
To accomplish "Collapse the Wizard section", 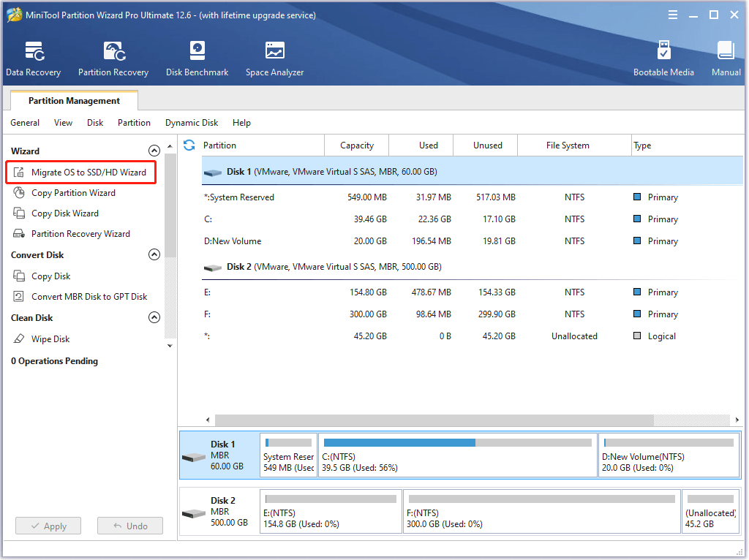I will point(154,151).
